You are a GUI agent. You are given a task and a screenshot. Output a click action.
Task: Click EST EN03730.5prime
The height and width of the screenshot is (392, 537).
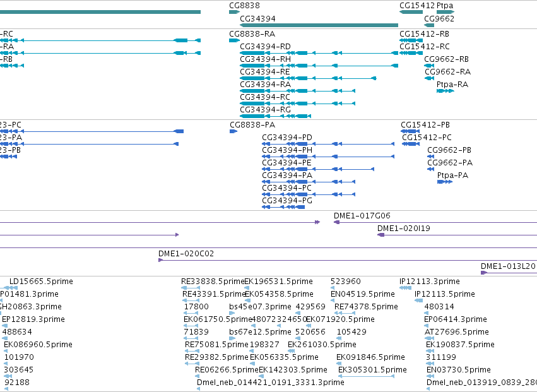459,370
